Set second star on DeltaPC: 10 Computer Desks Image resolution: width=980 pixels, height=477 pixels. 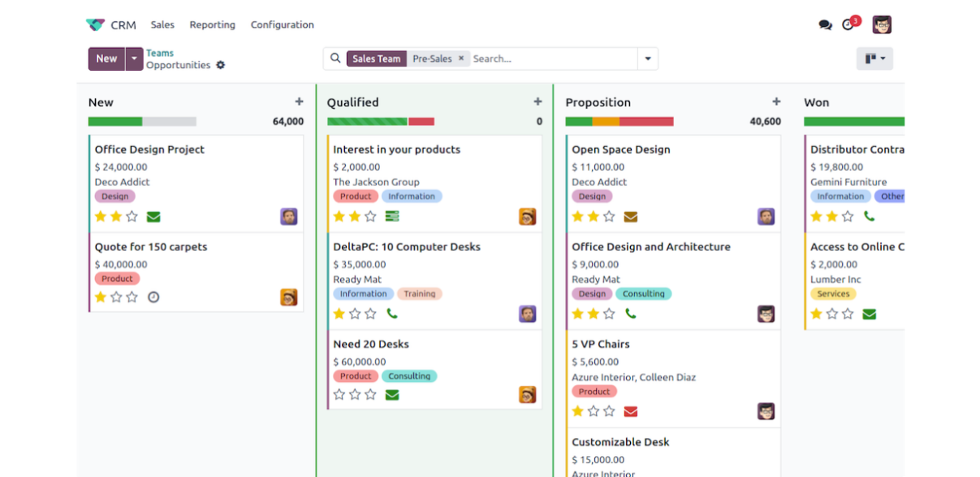pyautogui.click(x=355, y=314)
